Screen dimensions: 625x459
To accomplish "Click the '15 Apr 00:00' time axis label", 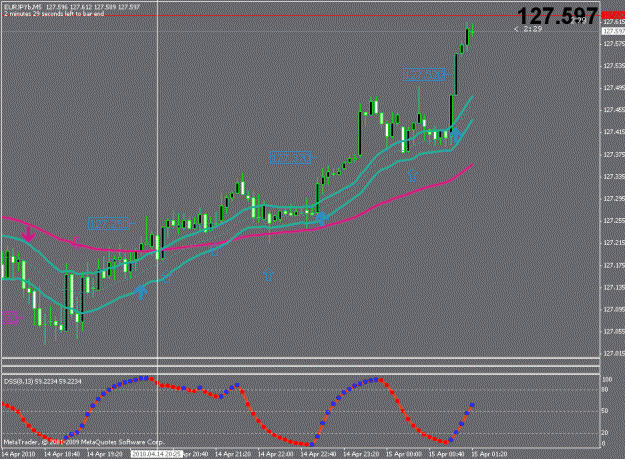I will point(404,454).
